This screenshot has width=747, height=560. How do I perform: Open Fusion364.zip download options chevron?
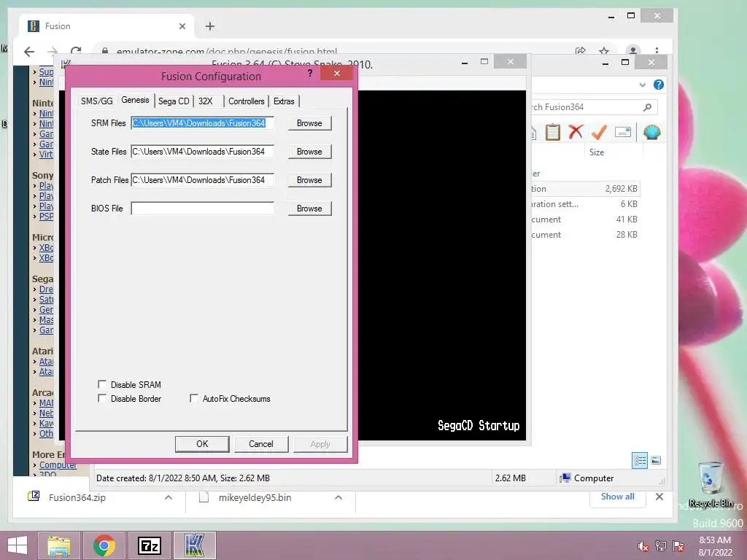click(x=169, y=497)
